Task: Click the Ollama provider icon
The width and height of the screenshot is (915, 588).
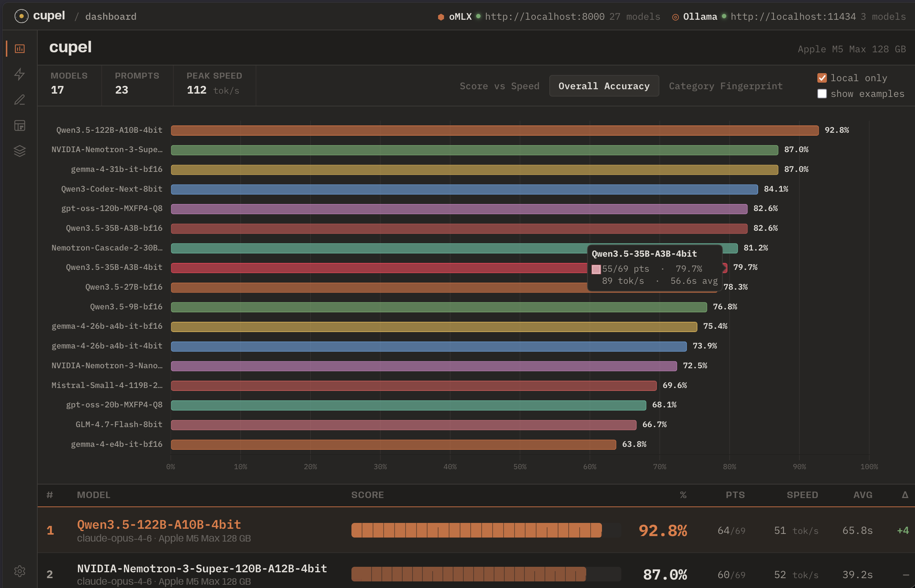Action: pyautogui.click(x=675, y=17)
